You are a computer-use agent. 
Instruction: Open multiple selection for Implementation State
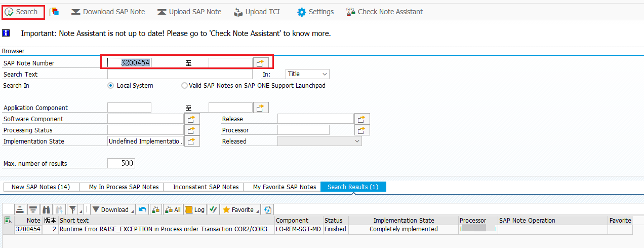point(192,141)
